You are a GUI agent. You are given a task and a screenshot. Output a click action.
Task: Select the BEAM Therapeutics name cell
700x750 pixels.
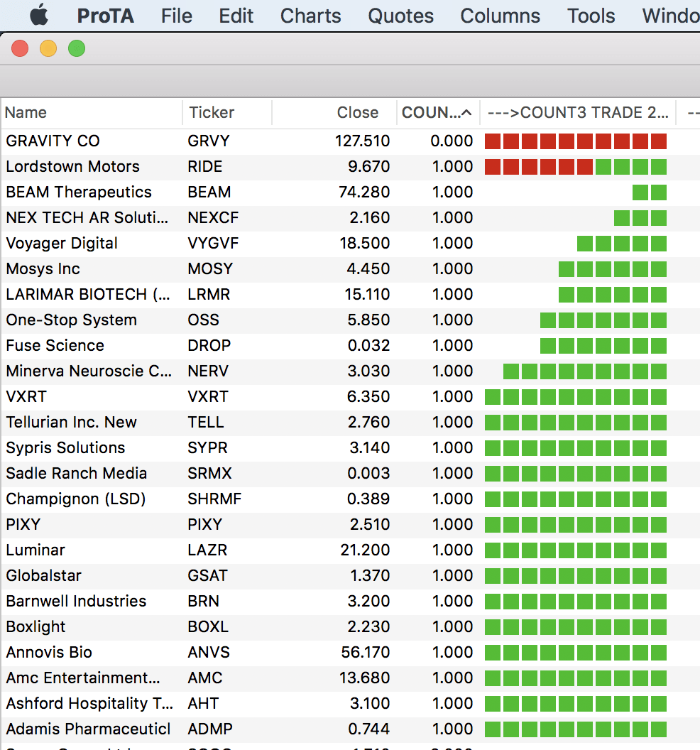tap(78, 192)
